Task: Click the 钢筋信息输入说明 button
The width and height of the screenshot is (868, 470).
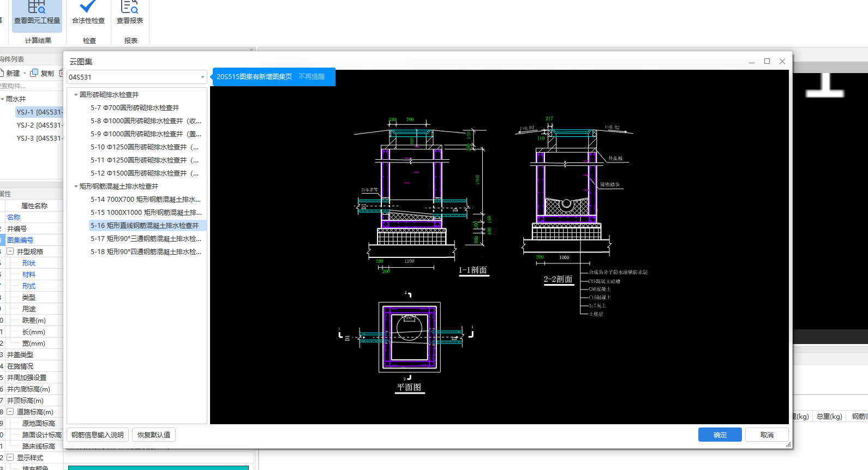Action: pos(98,435)
